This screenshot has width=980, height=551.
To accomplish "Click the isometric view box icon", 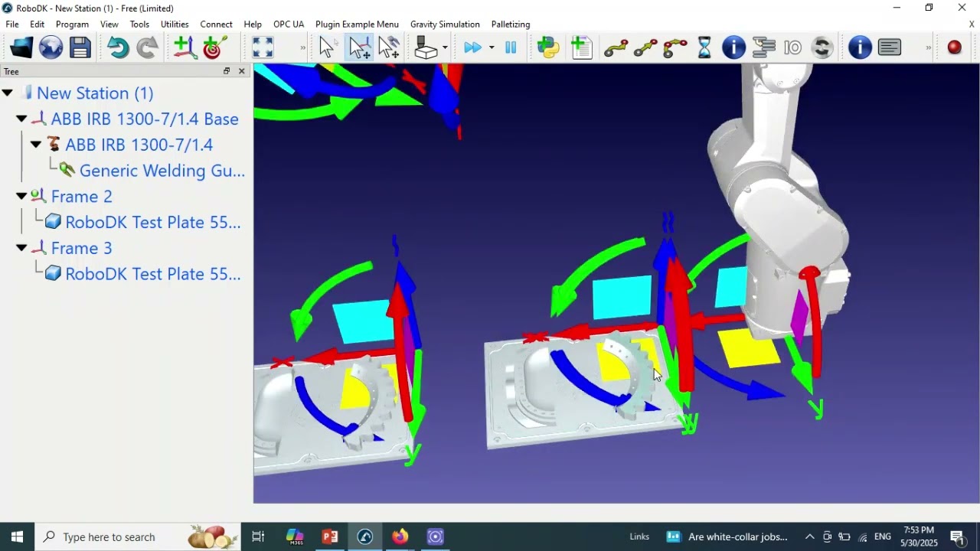I will tap(426, 48).
